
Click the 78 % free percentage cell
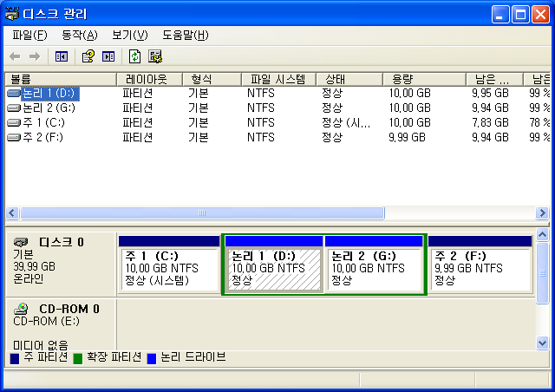[539, 122]
